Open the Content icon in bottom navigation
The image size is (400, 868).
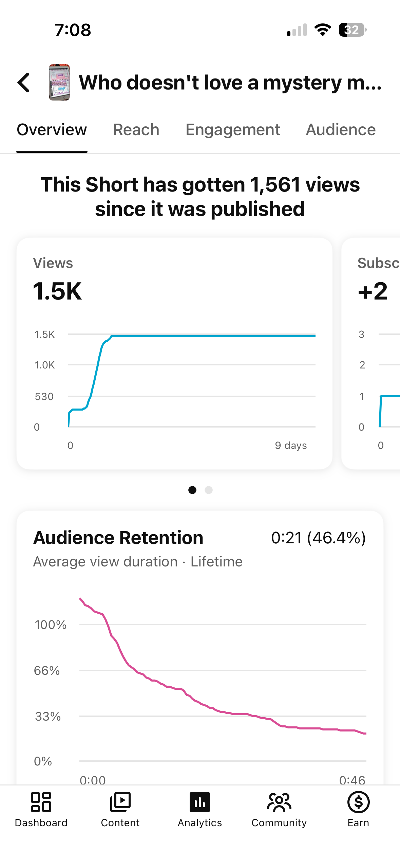coord(120,802)
